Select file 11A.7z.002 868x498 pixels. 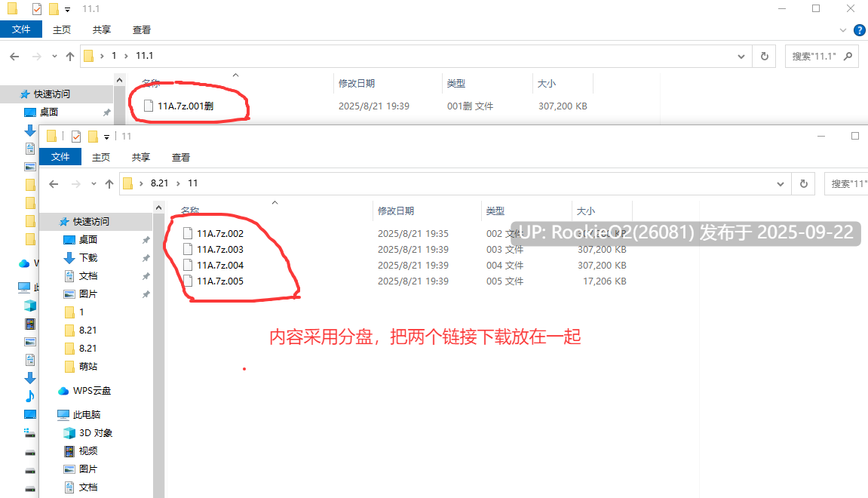pyautogui.click(x=219, y=233)
